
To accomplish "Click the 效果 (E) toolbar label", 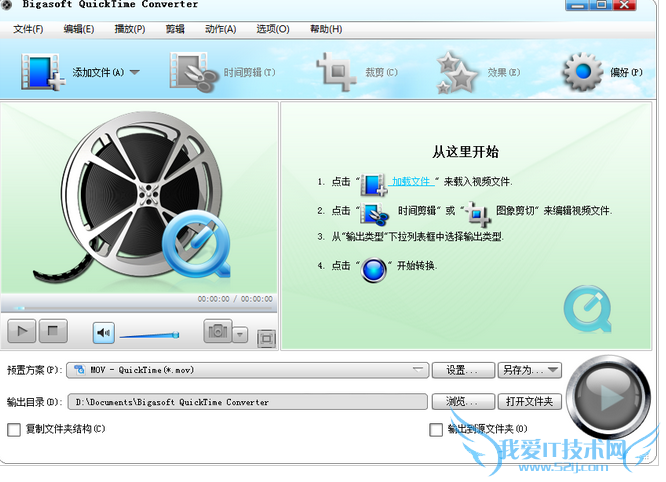I will pos(504,73).
